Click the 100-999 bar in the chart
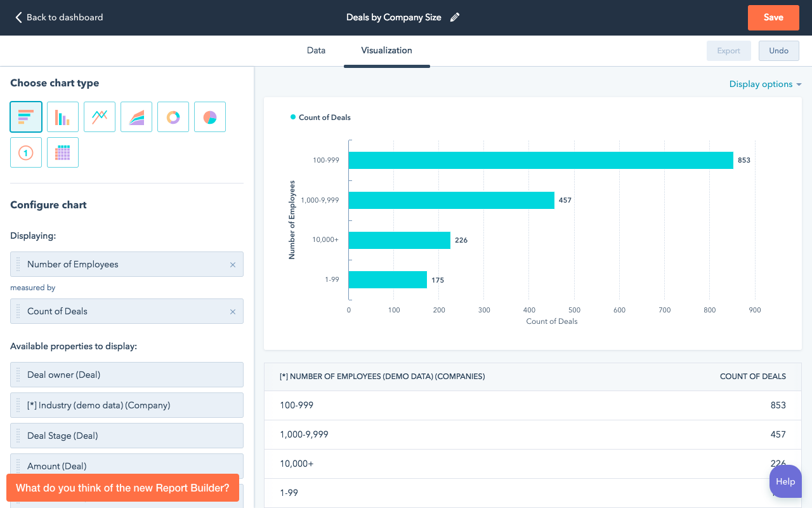This screenshot has height=508, width=812. coord(540,160)
